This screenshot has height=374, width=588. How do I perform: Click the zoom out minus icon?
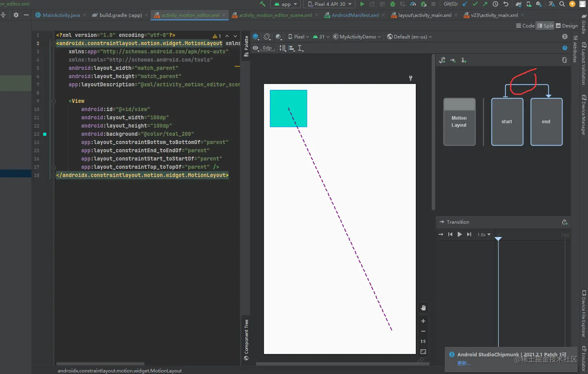(423, 331)
